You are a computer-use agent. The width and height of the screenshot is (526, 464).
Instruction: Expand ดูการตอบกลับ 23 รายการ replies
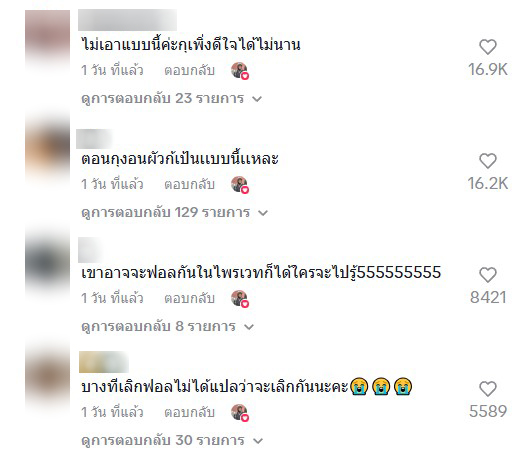171,99
